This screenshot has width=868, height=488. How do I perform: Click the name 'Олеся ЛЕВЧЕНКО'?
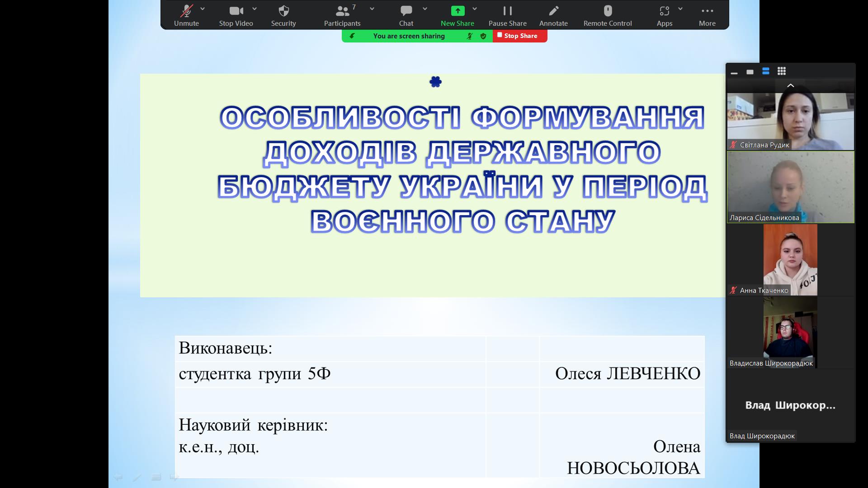coord(627,374)
